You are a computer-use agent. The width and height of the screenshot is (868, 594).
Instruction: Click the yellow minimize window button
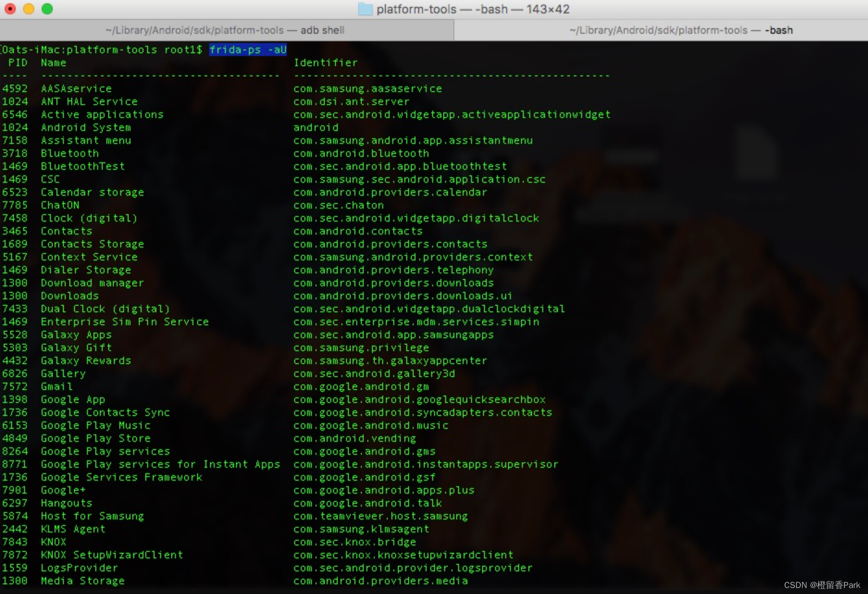click(x=29, y=9)
